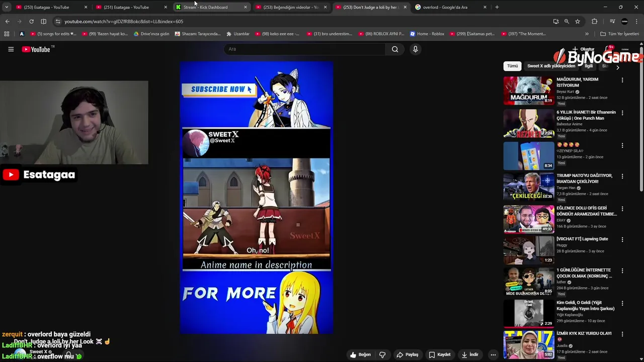
Task: Open the Chrome extensions puzzle icon
Action: coord(594,21)
